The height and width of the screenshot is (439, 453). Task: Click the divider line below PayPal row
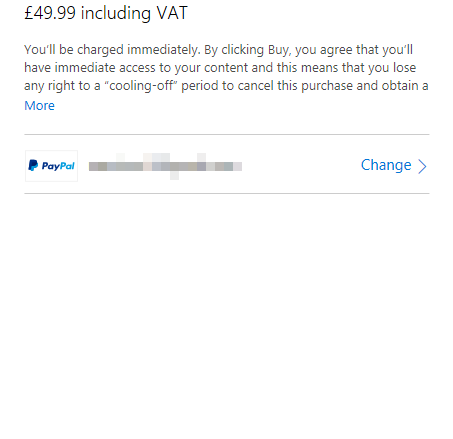(x=227, y=193)
